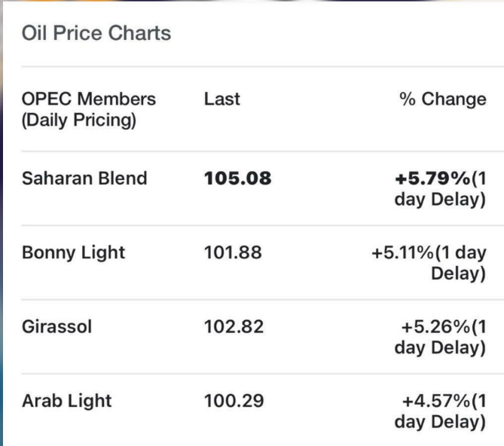Select the OPEC Members column header

89,99
